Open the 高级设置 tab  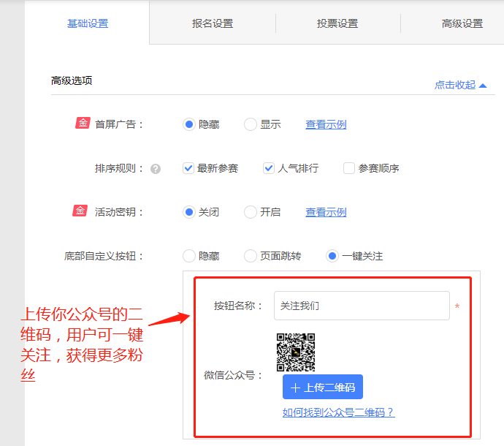coord(462,23)
